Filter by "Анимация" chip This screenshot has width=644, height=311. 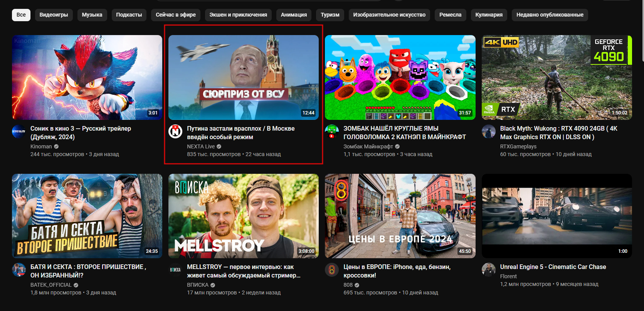(294, 15)
